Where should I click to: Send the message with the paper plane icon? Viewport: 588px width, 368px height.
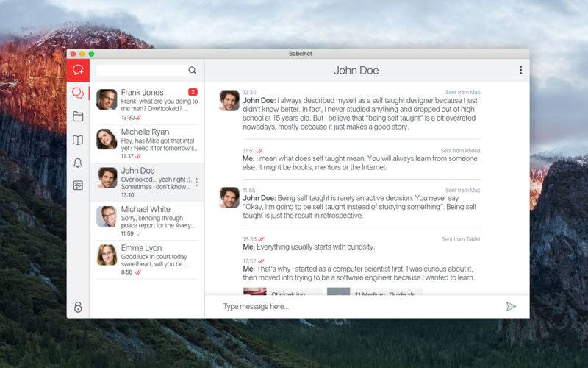[511, 307]
